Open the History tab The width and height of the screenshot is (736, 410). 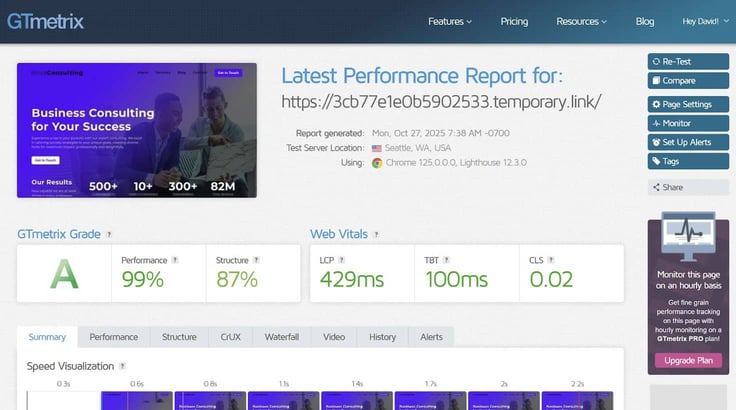click(x=382, y=337)
